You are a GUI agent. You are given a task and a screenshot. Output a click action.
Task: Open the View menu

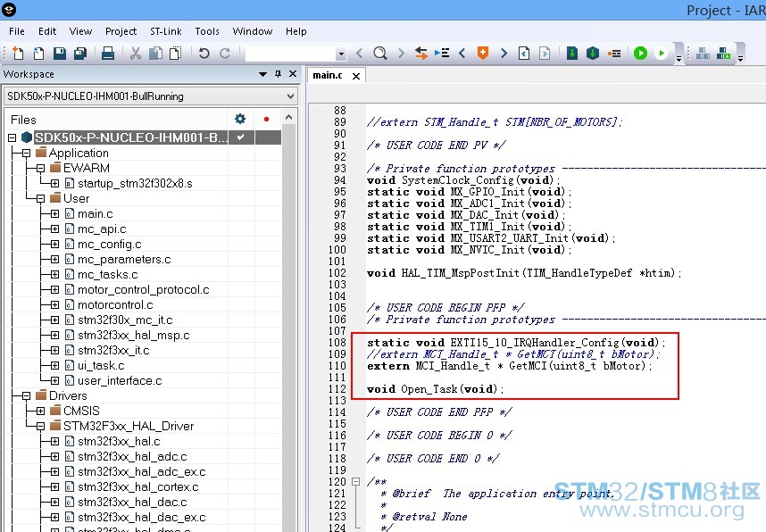[x=80, y=31]
